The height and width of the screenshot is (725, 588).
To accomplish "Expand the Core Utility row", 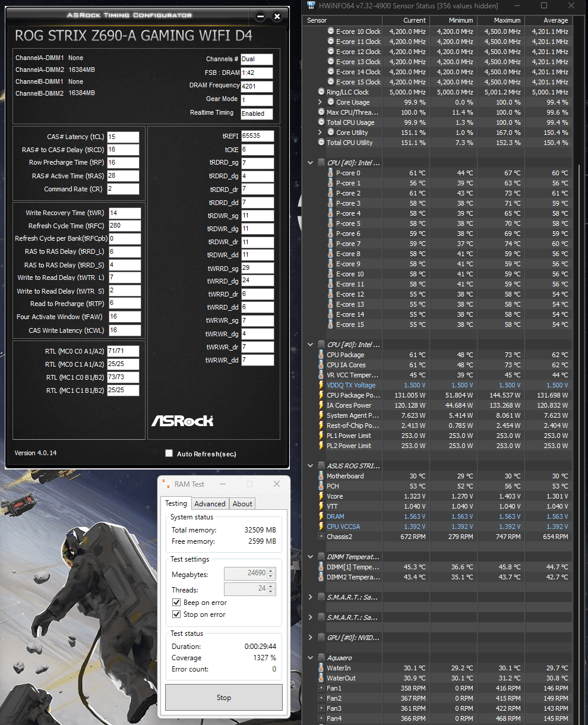I will pyautogui.click(x=320, y=133).
